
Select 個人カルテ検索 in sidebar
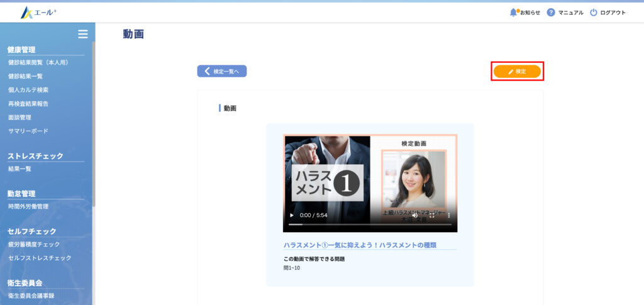point(28,90)
